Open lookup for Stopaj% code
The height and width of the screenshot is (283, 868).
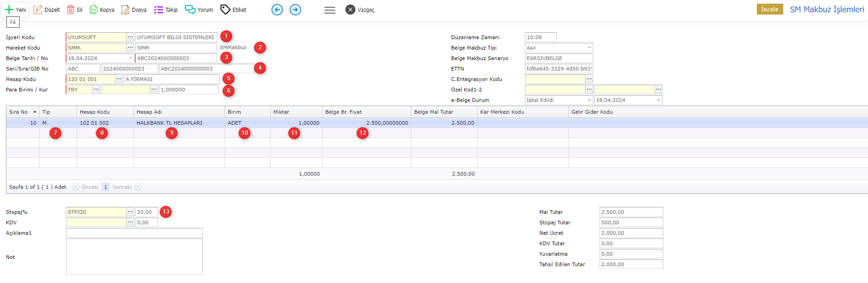click(130, 212)
